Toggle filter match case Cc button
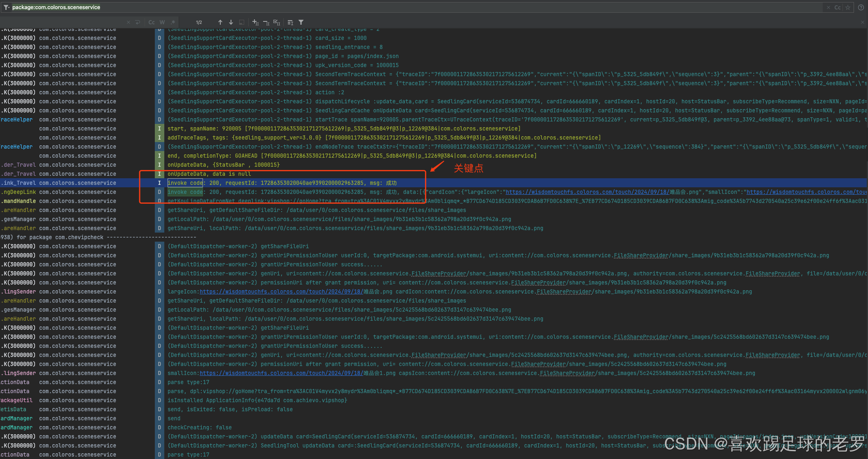Screen dimensions: 868x459 tap(838, 7)
